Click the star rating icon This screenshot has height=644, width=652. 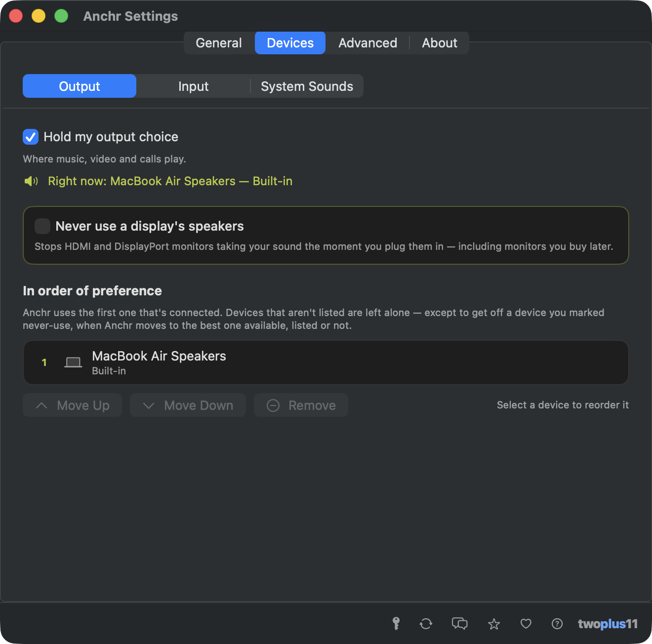coord(494,624)
